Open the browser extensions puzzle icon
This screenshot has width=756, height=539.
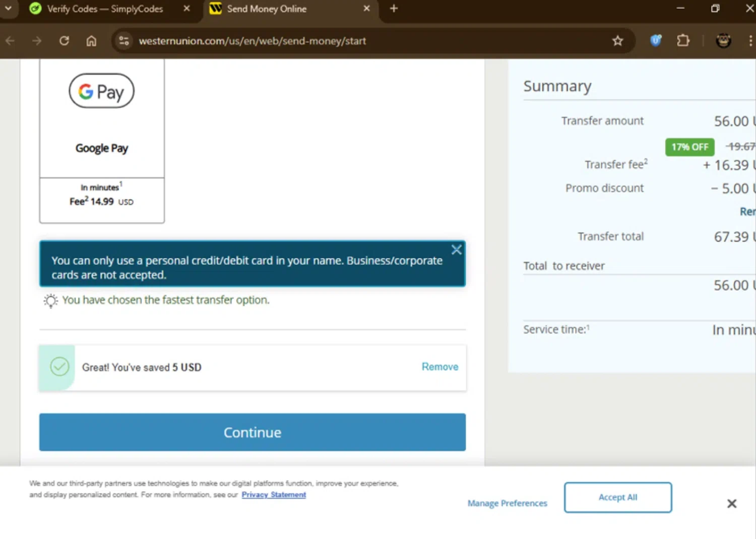coord(683,40)
